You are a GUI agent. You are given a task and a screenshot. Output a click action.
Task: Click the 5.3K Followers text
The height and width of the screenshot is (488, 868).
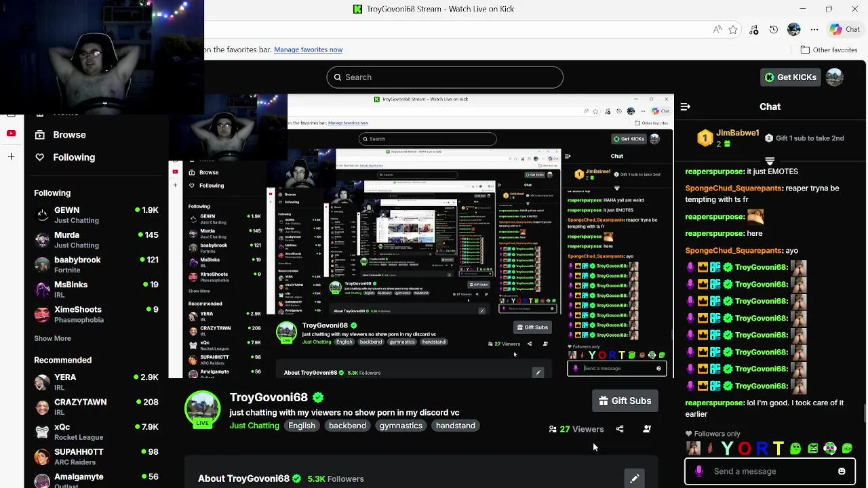(336, 479)
